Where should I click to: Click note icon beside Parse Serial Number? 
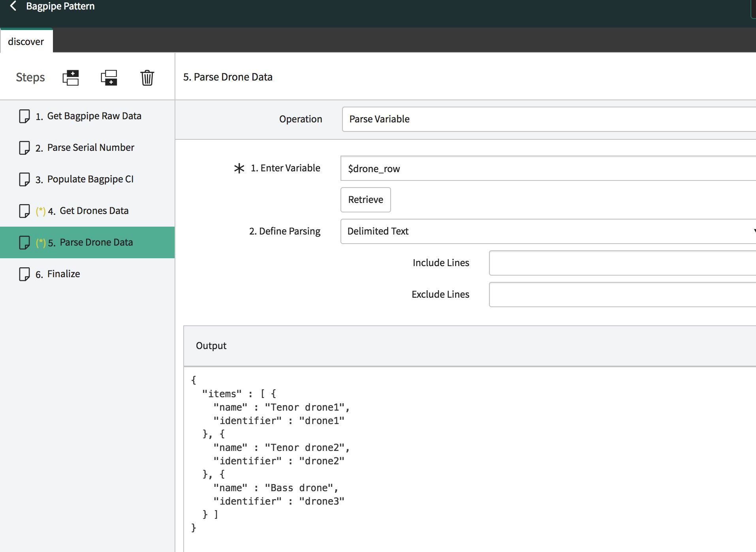click(x=24, y=148)
